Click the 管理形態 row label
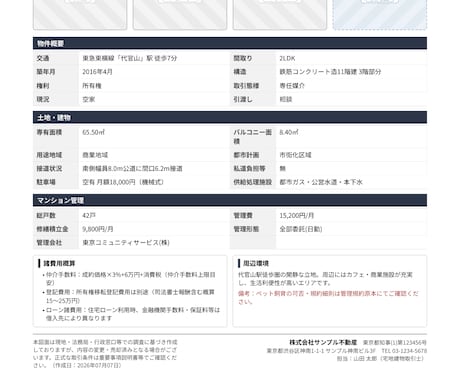Viewport: 460px width, 380px height. click(246, 229)
